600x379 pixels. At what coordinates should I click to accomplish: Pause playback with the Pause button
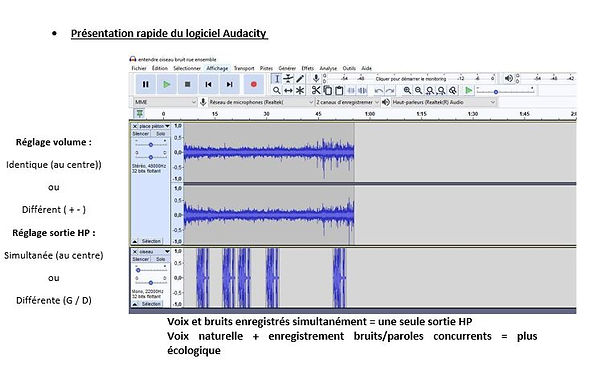(145, 84)
